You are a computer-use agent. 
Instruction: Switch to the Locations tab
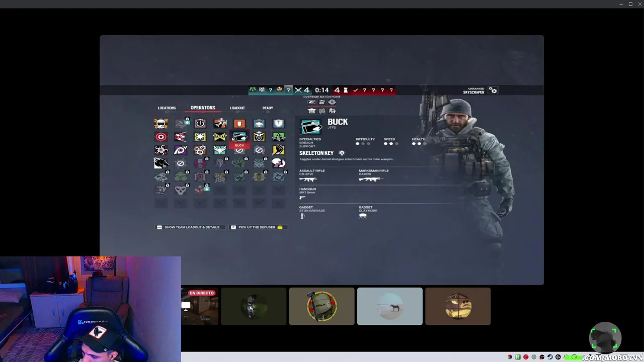[x=167, y=108]
